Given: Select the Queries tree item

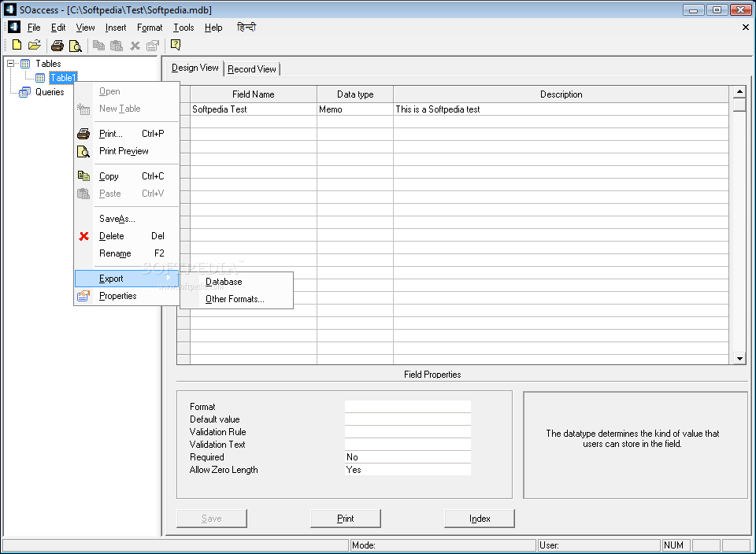Looking at the screenshot, I should point(50,92).
